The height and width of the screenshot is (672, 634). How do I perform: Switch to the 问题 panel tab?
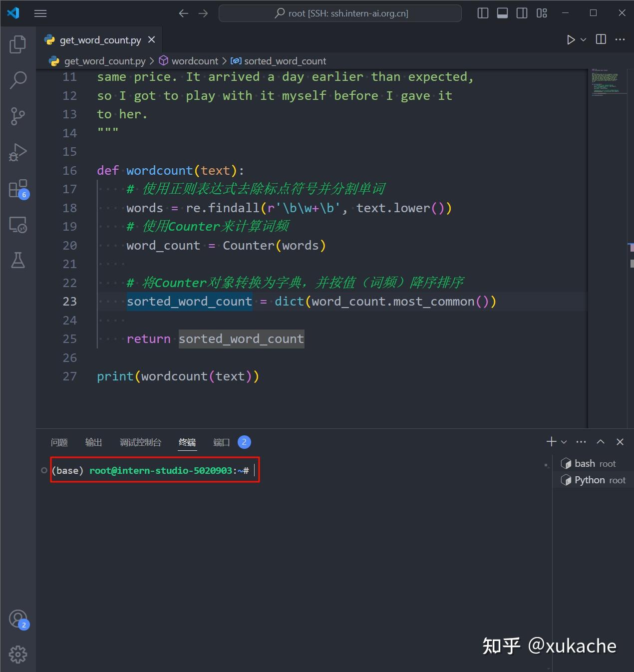tap(59, 442)
